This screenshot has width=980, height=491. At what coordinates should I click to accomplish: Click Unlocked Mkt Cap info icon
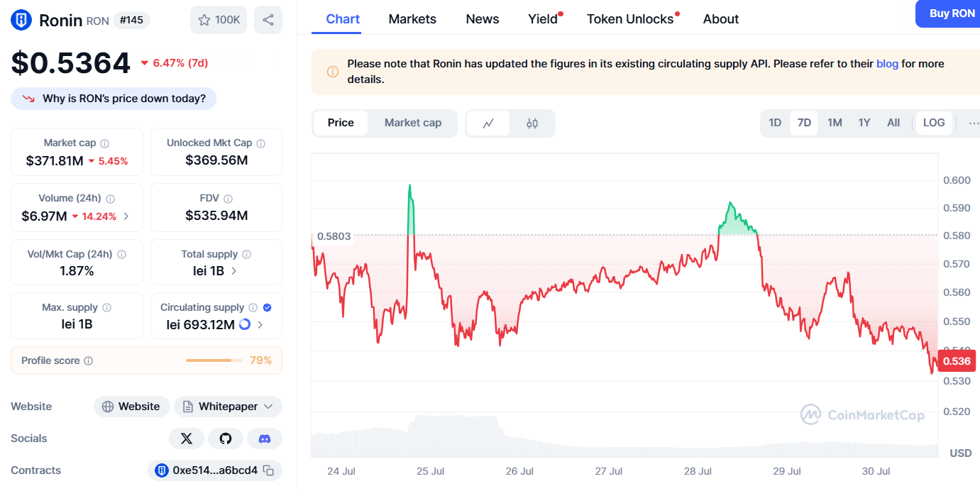(x=261, y=143)
